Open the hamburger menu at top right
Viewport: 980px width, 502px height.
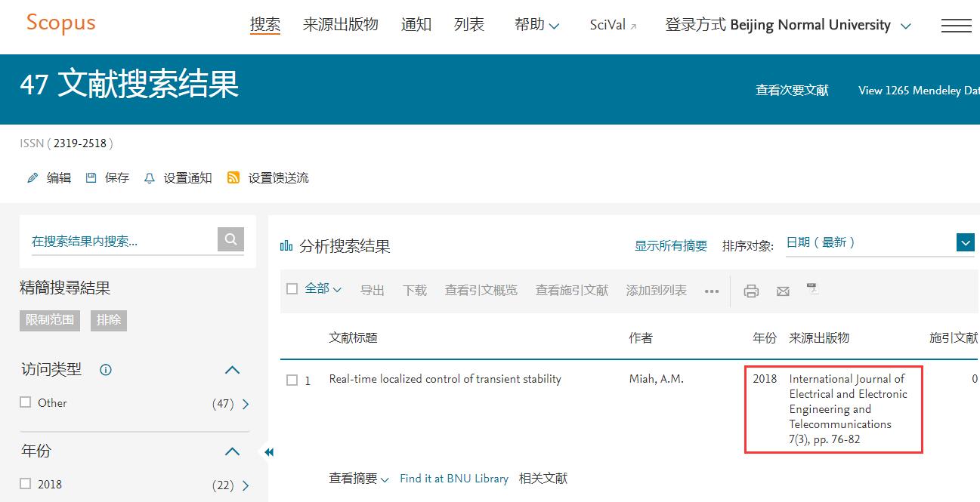[956, 26]
